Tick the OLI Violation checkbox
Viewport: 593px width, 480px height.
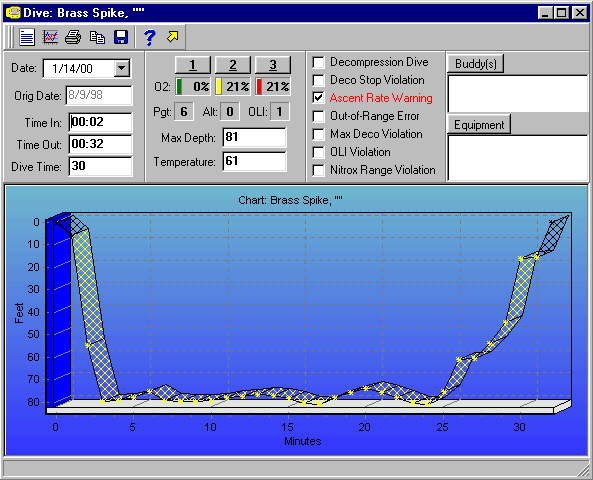(318, 152)
